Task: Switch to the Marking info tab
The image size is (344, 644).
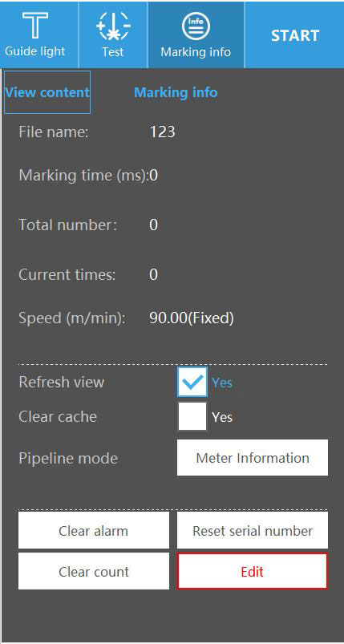Action: (176, 92)
